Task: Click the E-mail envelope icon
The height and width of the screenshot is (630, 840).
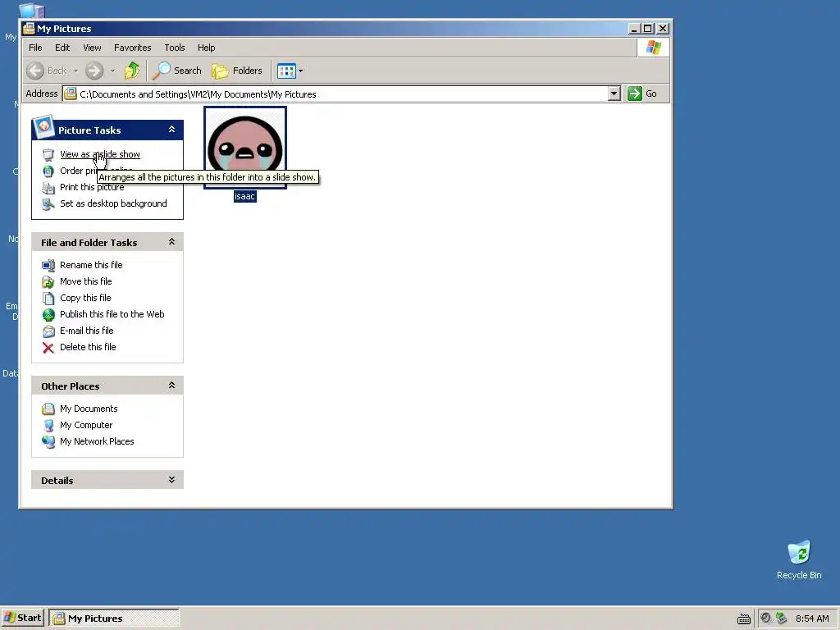Action: [x=48, y=331]
